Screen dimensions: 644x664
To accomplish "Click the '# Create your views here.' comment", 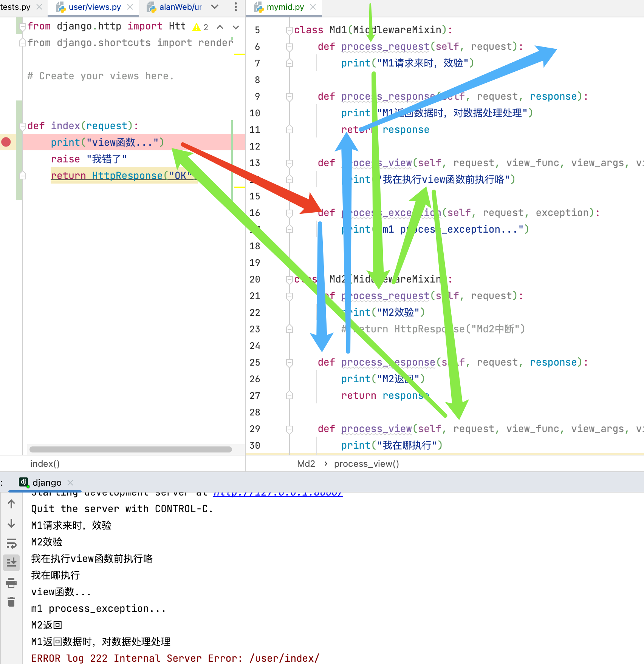I will coord(101,76).
